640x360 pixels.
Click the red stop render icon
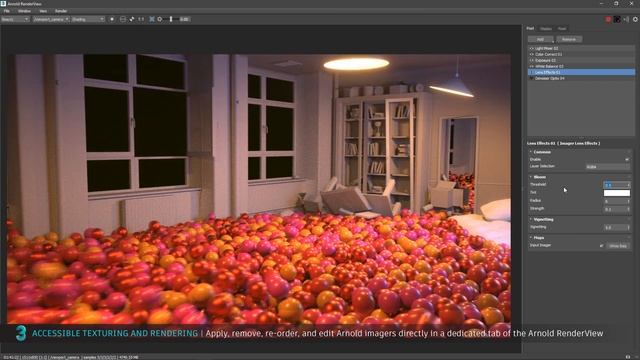pyautogui.click(x=608, y=19)
